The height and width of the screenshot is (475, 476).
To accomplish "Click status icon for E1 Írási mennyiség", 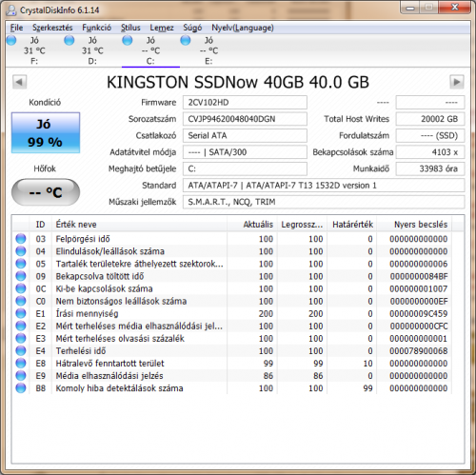I will [21, 313].
